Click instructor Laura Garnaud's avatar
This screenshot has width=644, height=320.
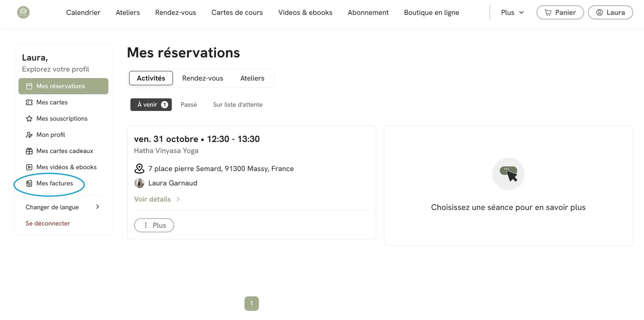tap(139, 183)
